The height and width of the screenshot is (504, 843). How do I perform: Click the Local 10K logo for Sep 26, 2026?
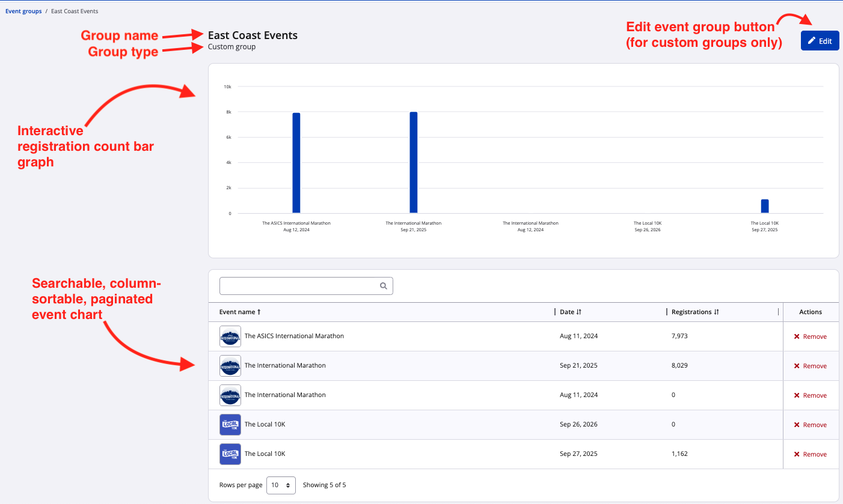click(x=230, y=425)
